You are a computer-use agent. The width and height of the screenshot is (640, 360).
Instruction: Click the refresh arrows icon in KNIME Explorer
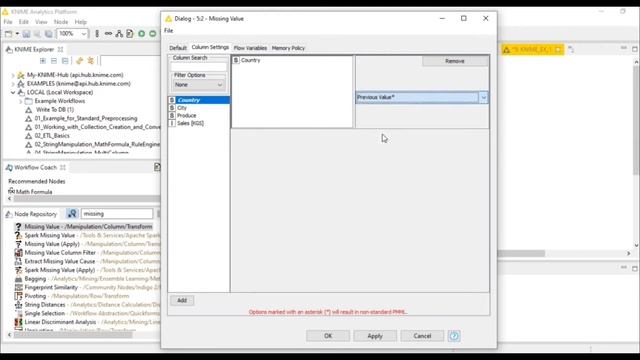click(x=79, y=61)
